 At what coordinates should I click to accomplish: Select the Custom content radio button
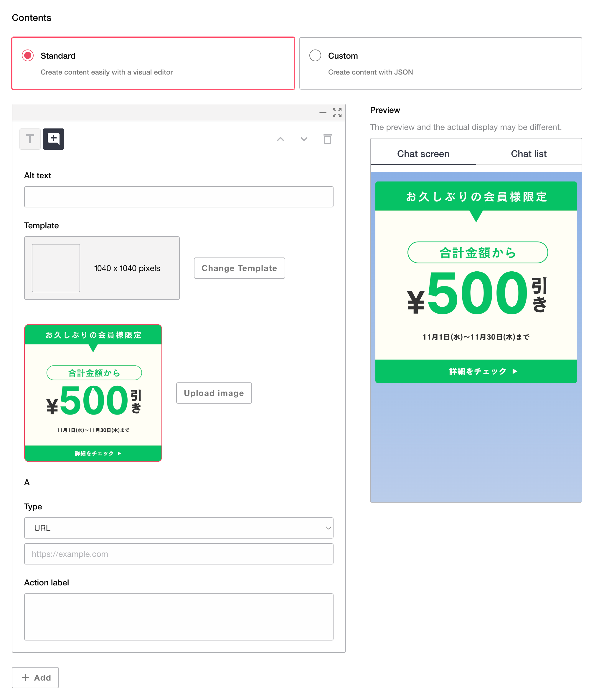click(315, 55)
